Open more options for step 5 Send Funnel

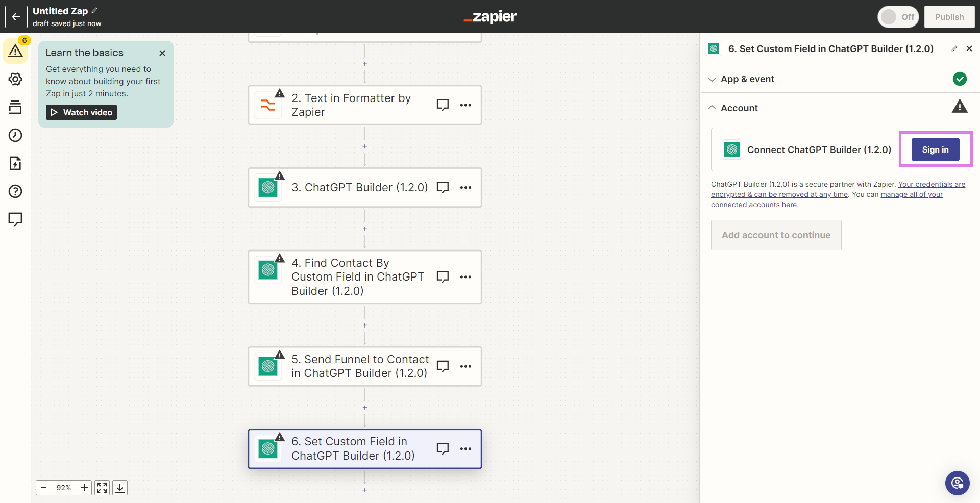465,366
